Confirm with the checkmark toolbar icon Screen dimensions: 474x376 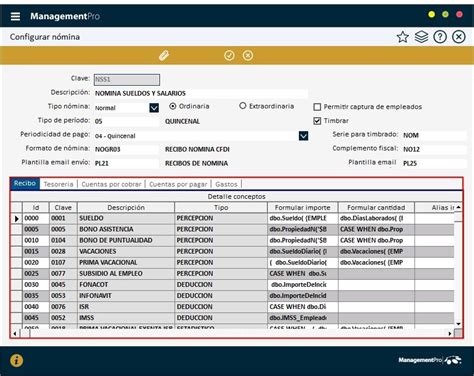point(229,55)
